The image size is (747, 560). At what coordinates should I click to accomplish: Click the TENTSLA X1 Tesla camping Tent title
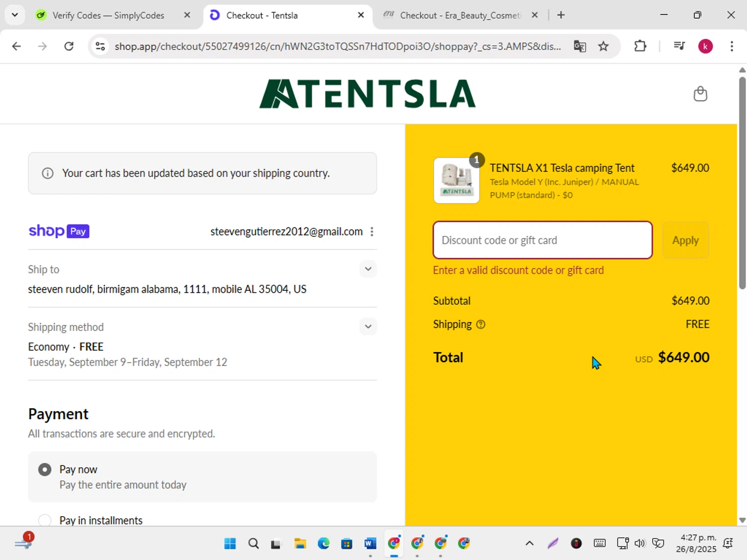coord(562,168)
